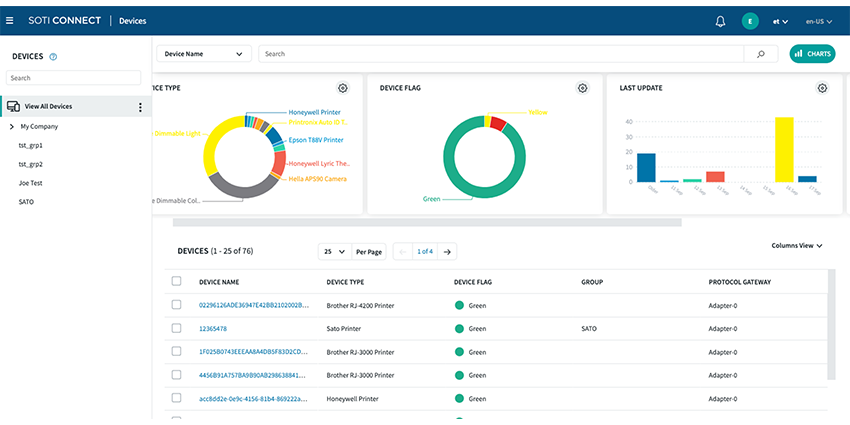Sort by GROUP column header
This screenshot has width=850, height=425.
[x=592, y=282]
